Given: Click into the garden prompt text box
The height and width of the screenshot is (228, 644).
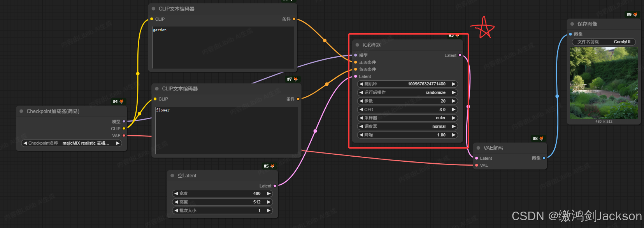Looking at the screenshot, I should coord(224,47).
